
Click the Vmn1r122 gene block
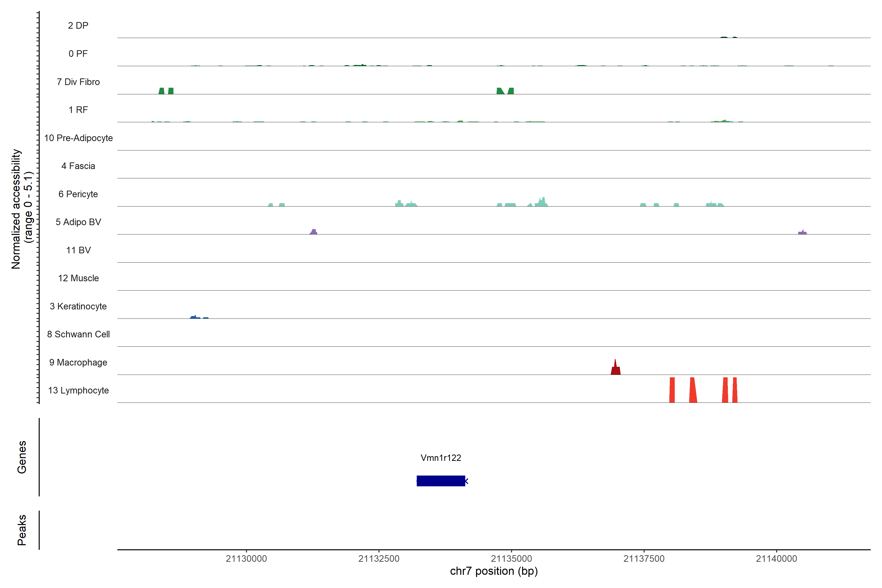(441, 481)
